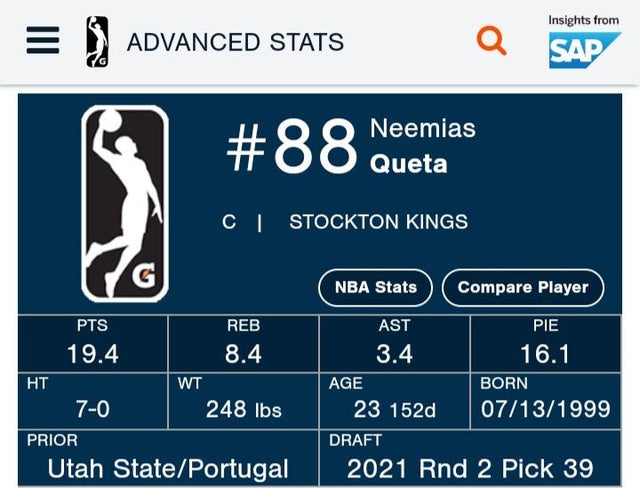Screen dimensions: 640x488
Task: Click the AST 3.4 stat cell
Action: [395, 342]
